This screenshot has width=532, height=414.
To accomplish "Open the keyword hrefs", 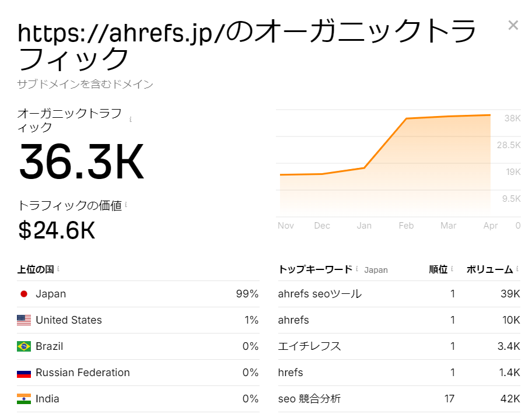I will 289,373.
